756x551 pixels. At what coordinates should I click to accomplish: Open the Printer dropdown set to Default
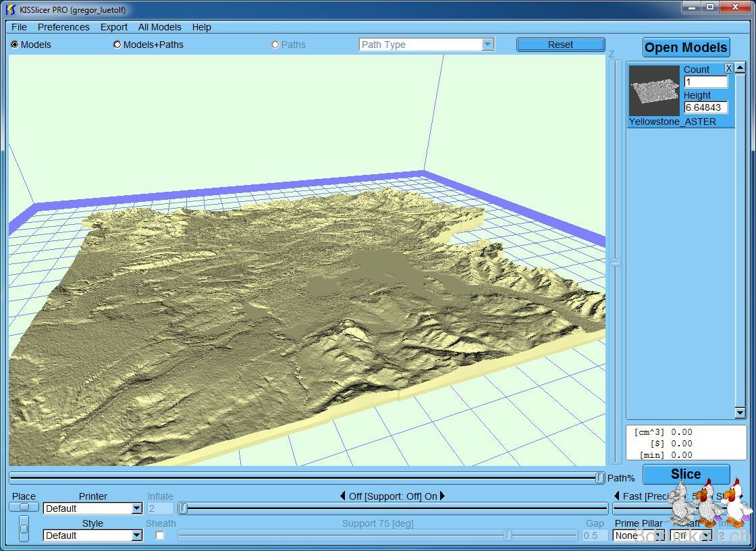click(x=92, y=508)
